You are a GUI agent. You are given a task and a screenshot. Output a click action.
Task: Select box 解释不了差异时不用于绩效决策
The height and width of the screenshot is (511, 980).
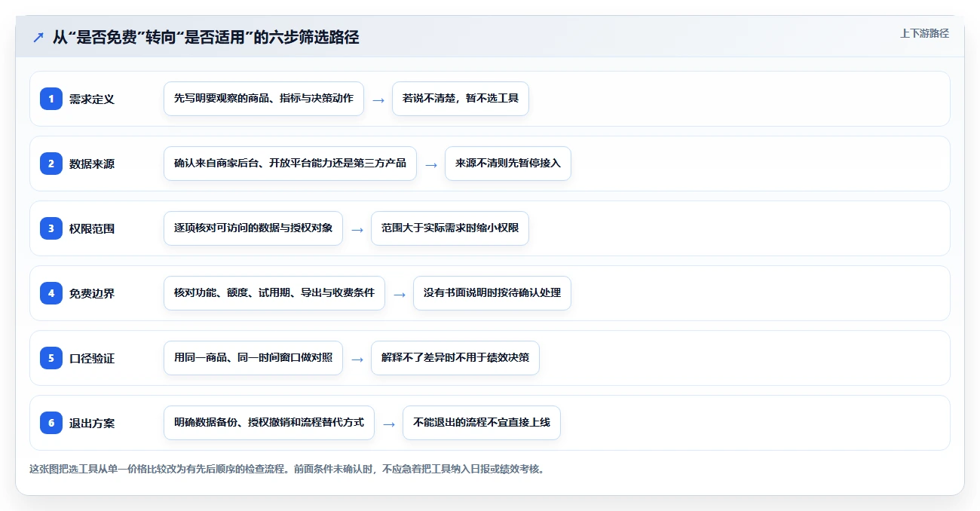(455, 358)
